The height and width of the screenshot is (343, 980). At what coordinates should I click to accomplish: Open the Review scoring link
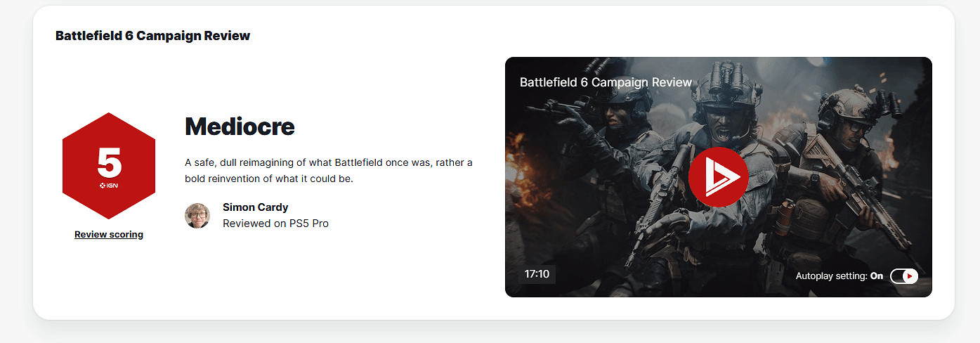coord(109,235)
